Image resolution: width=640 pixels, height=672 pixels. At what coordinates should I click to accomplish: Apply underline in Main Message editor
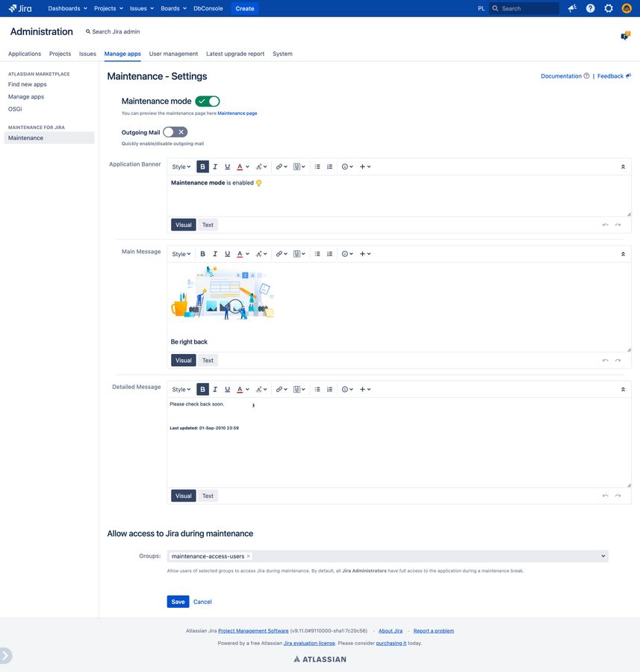point(228,254)
